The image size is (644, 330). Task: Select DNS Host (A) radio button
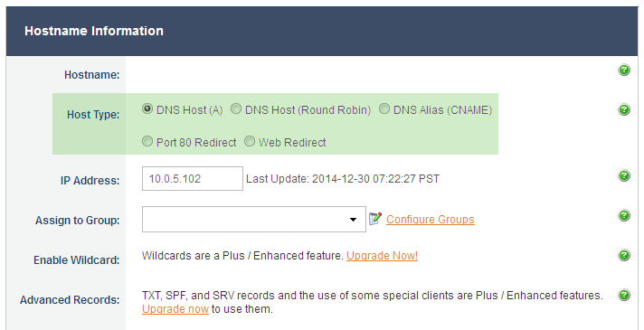pyautogui.click(x=147, y=109)
